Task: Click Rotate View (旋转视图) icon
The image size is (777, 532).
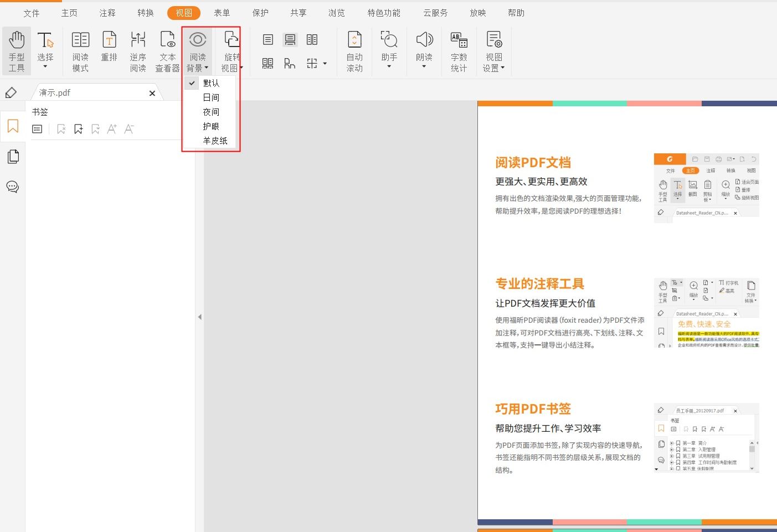Action: 232,40
